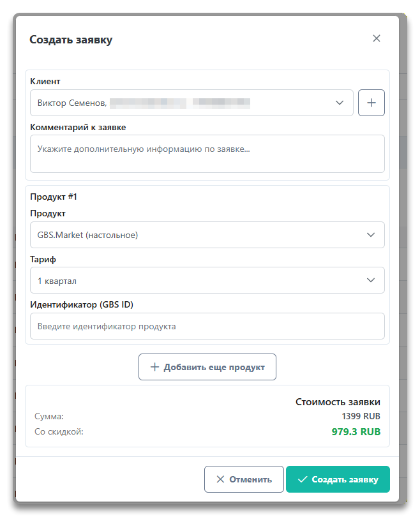Click the chevron arrow in the Клиент field

[340, 103]
